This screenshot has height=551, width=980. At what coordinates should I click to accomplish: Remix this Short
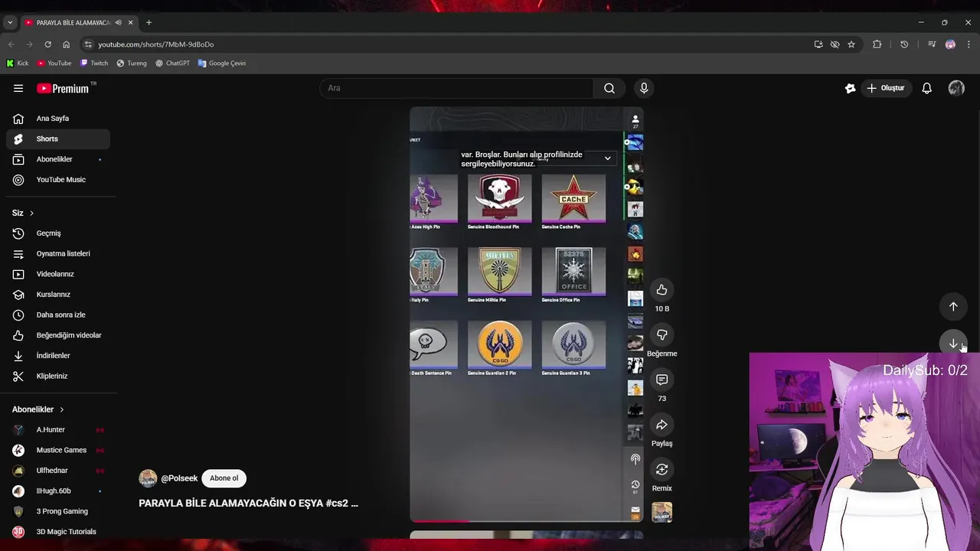(x=661, y=470)
